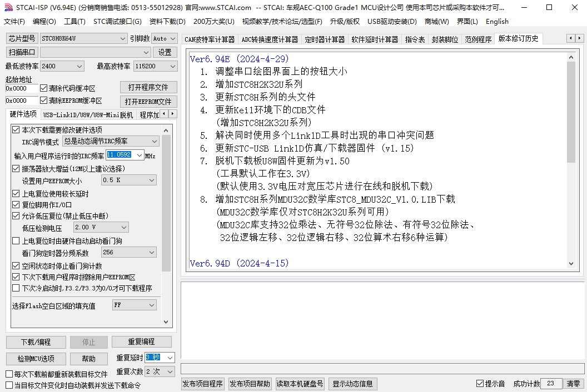
Task: Switch to ADC转换速度计算器 tab
Action: (x=270, y=39)
